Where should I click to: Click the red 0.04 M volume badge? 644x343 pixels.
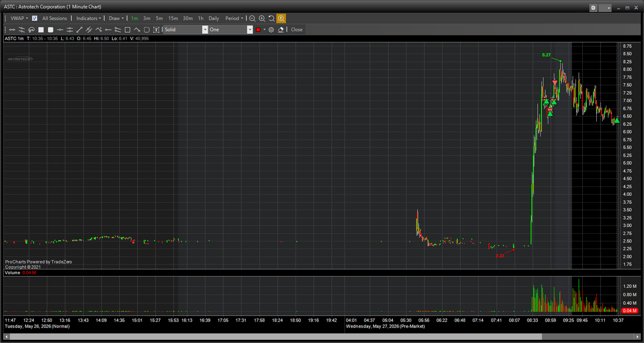(628, 311)
